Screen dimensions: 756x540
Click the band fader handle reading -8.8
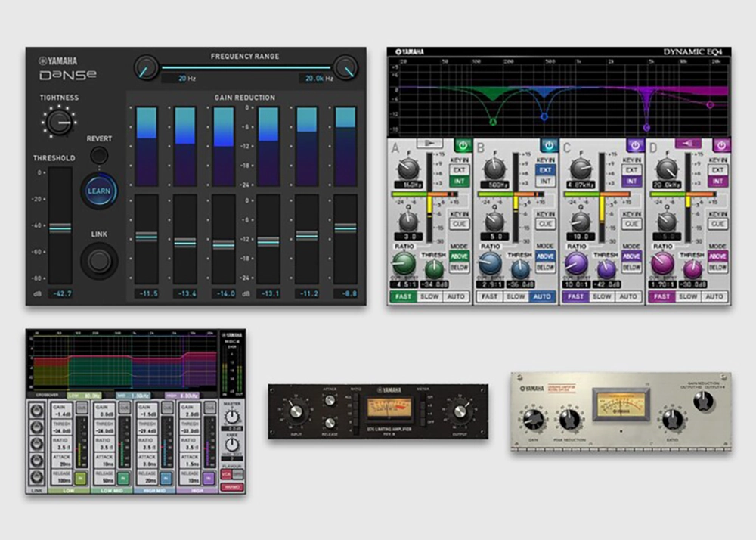coord(345,228)
